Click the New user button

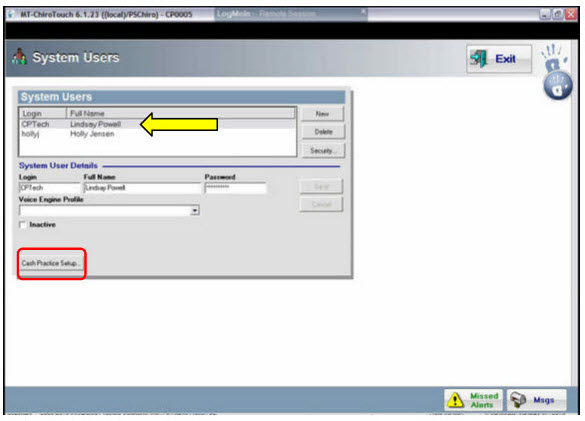coord(322,113)
